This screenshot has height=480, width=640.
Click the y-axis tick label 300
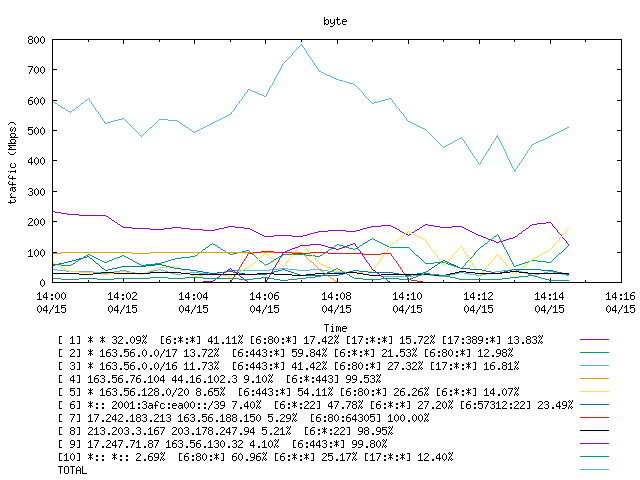point(36,192)
